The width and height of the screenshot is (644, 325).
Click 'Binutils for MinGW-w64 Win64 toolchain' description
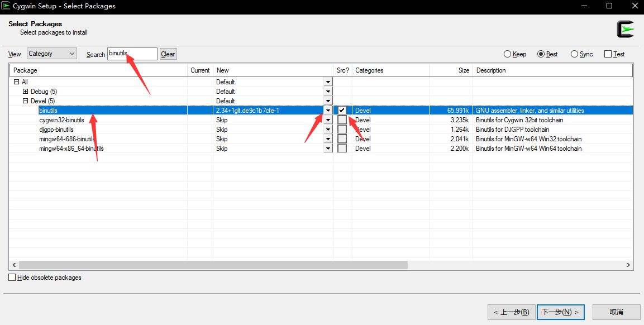click(x=528, y=149)
